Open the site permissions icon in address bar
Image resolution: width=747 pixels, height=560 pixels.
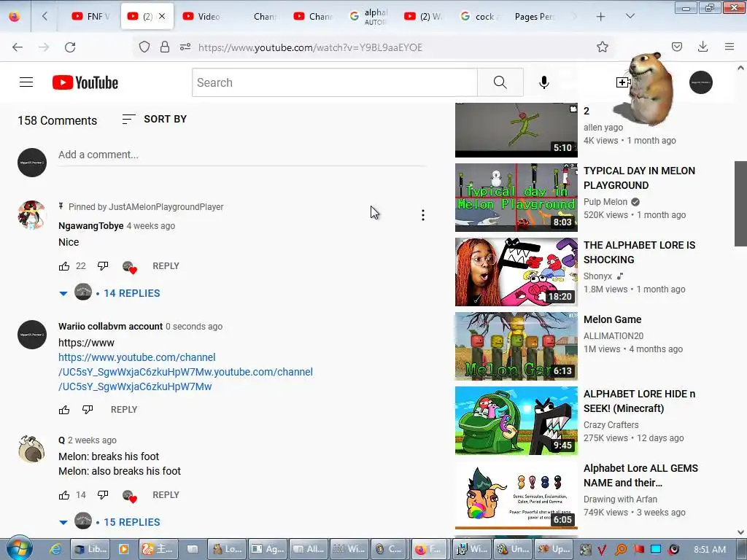pyautogui.click(x=185, y=47)
